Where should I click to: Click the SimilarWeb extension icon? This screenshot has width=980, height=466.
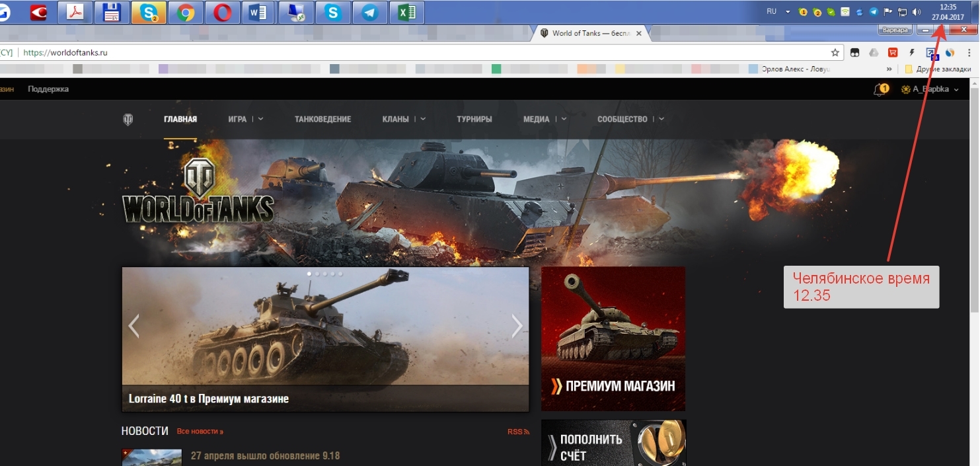[950, 52]
